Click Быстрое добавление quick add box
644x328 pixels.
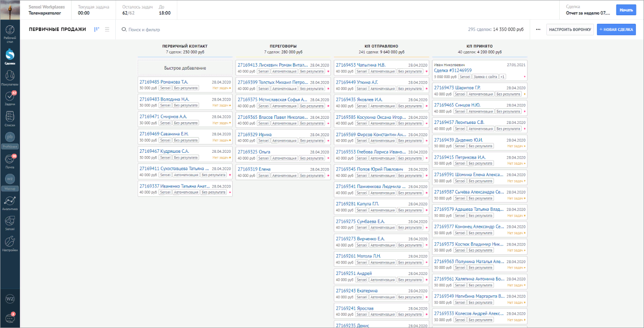[185, 68]
